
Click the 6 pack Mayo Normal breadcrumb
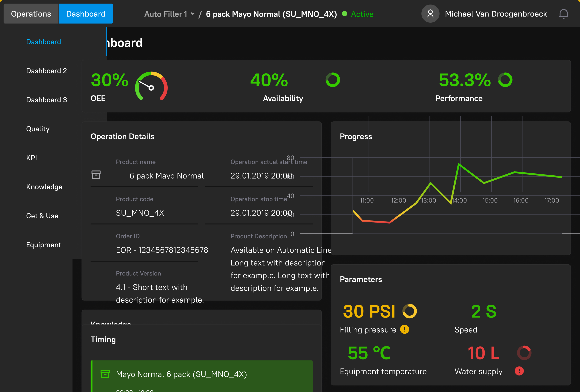point(271,14)
